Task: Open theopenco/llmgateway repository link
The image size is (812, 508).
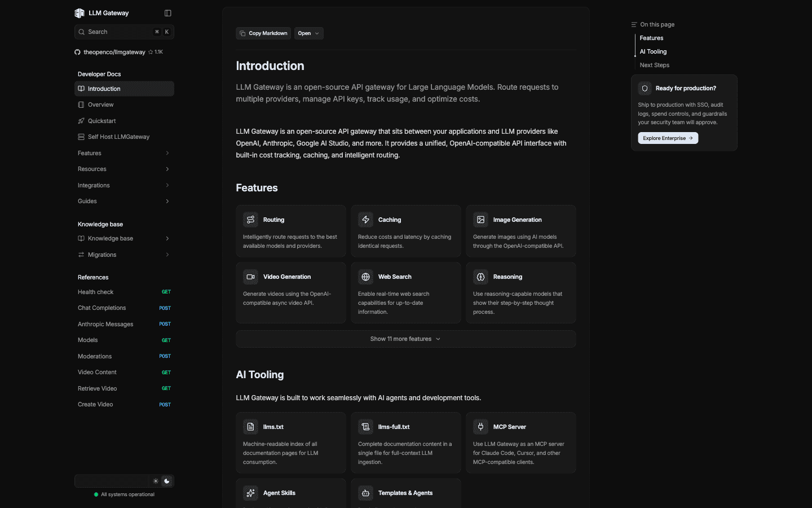Action: [114, 52]
